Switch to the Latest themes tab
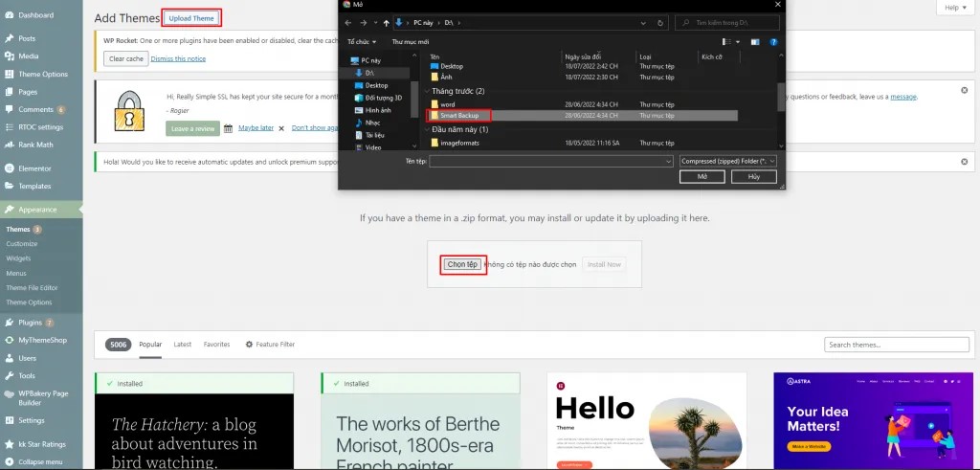The image size is (980, 470). click(x=183, y=345)
